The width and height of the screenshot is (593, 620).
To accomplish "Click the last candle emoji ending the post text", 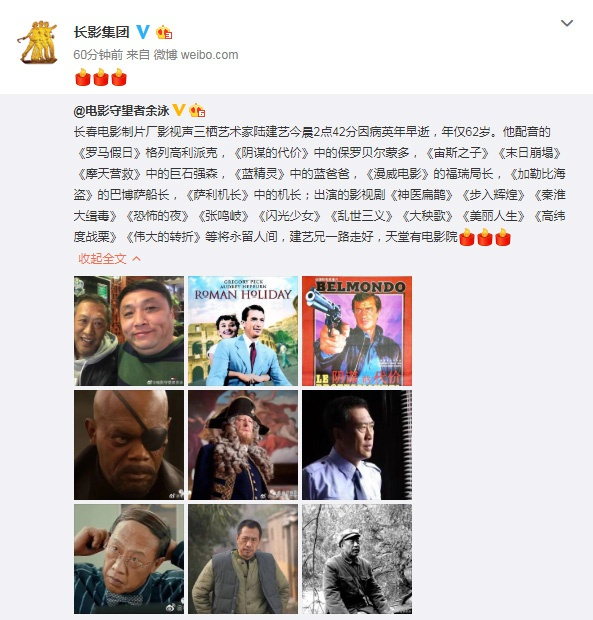I will (x=503, y=237).
